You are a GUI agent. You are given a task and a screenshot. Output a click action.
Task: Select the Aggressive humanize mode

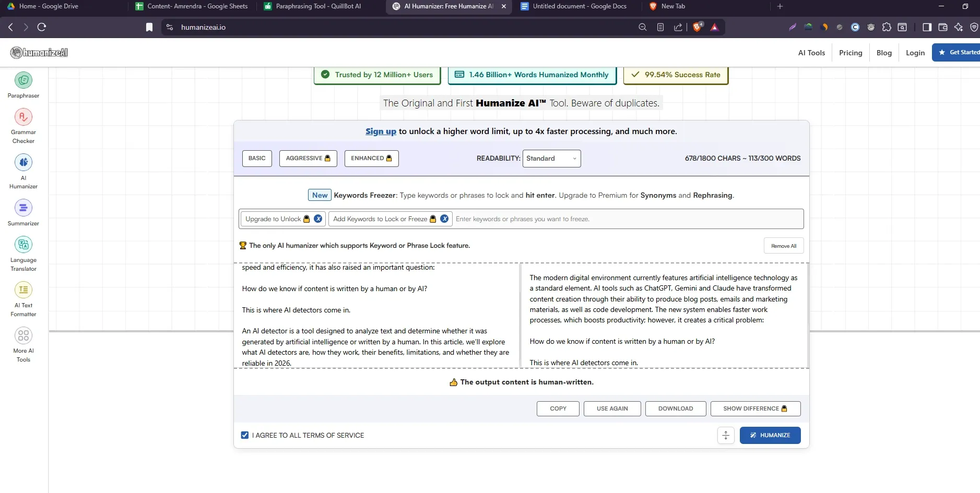[308, 159]
